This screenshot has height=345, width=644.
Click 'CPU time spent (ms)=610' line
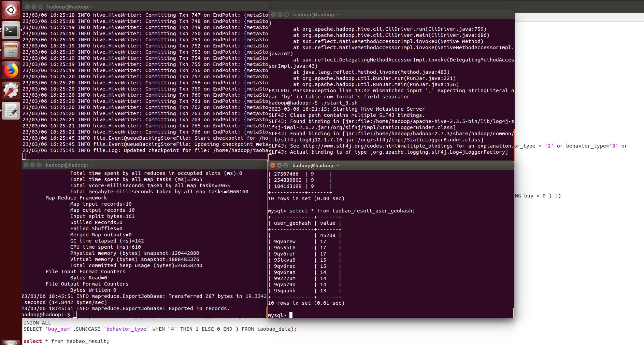coord(105,247)
